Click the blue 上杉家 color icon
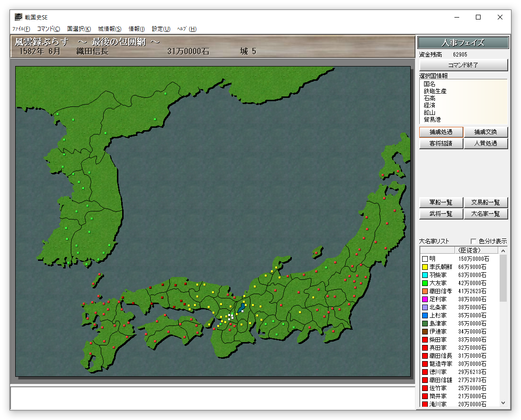 pos(425,315)
